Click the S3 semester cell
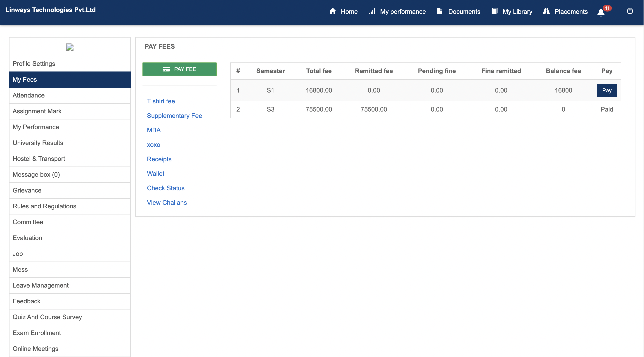The image size is (644, 357). point(270,109)
